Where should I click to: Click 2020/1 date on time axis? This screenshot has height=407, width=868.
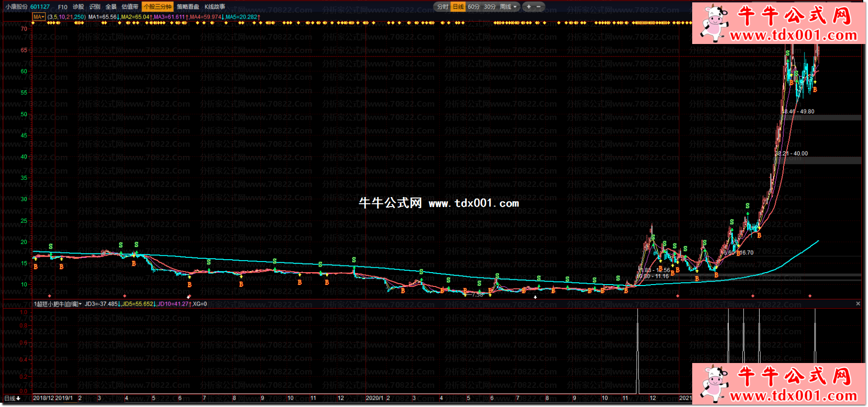pyautogui.click(x=375, y=398)
